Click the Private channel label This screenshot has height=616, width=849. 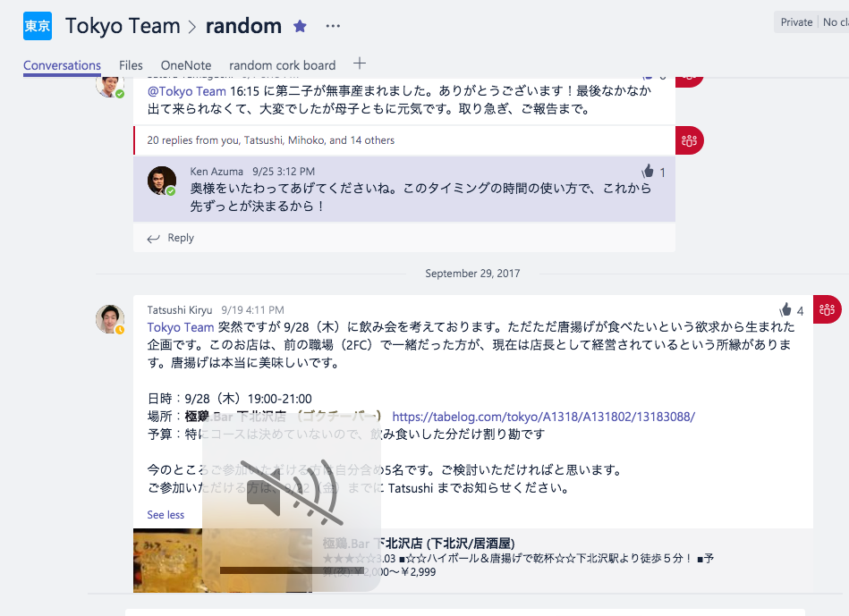pos(796,22)
